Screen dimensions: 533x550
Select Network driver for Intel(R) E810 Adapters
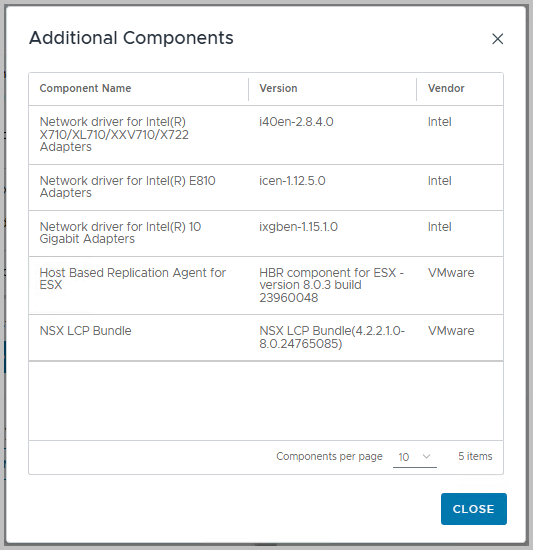[x=128, y=187]
